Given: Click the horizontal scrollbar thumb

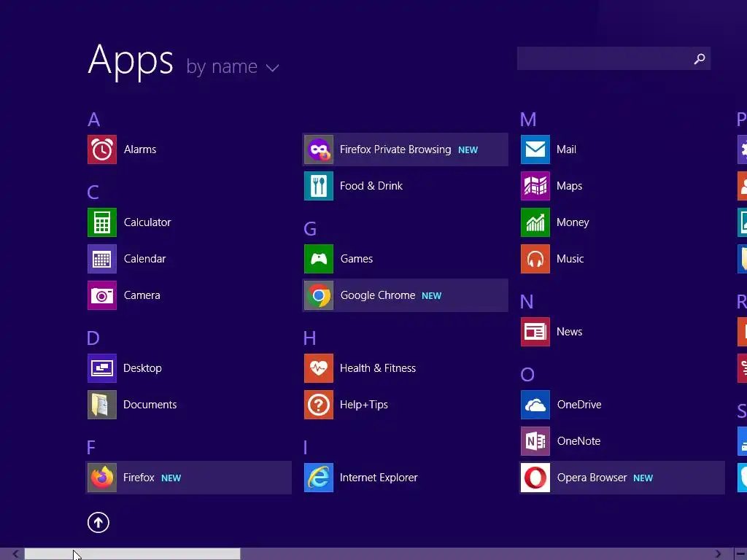Looking at the screenshot, I should (x=133, y=554).
